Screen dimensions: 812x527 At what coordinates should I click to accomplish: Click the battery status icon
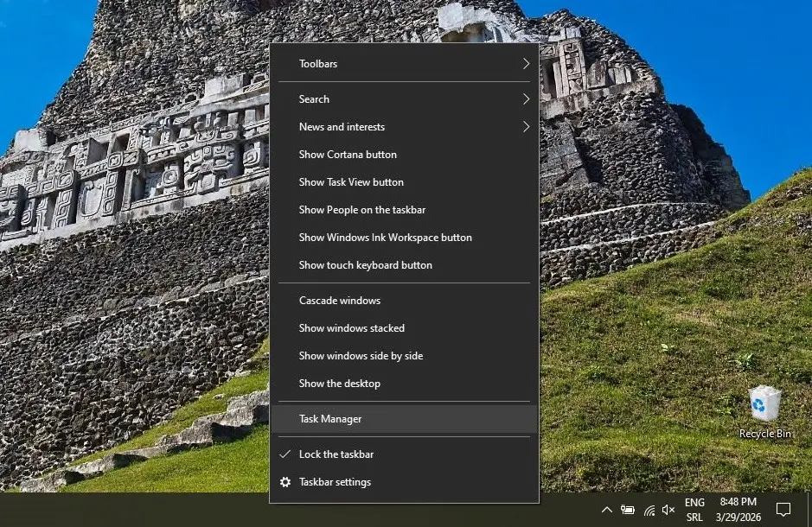click(x=628, y=510)
